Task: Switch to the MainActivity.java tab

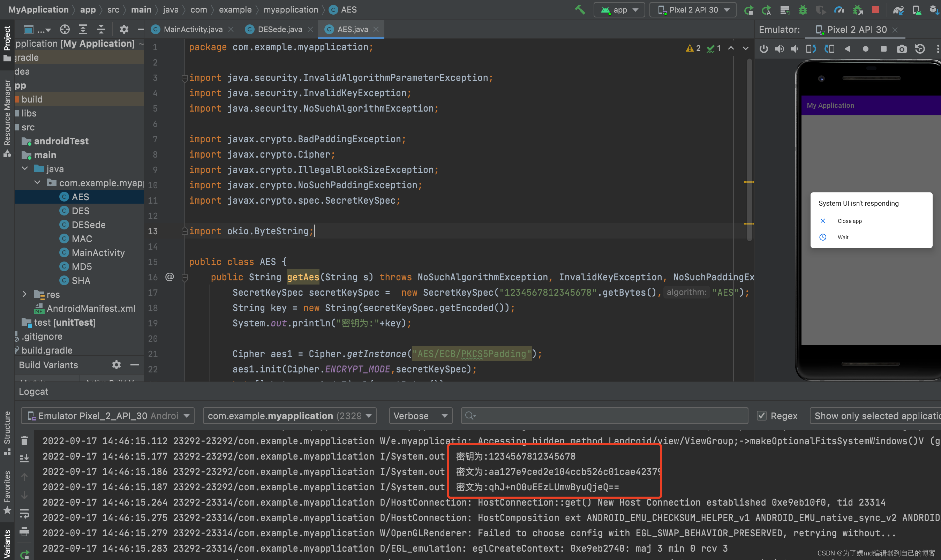Action: [x=193, y=29]
